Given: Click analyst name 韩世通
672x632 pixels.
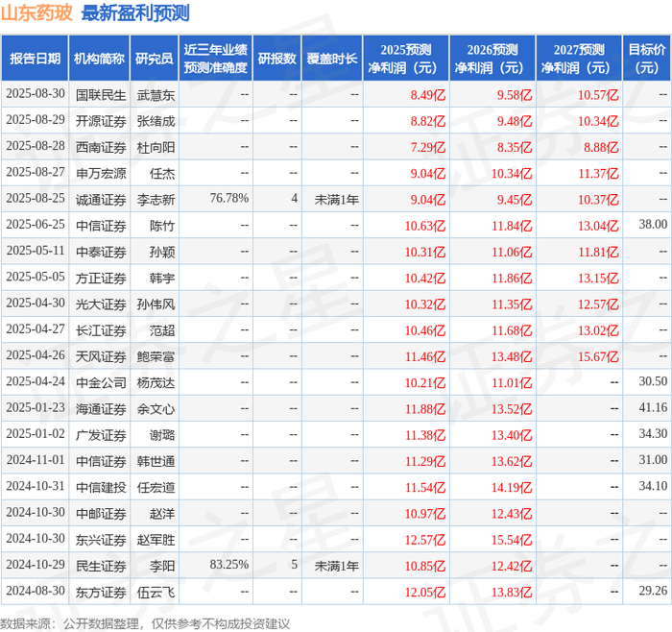Looking at the screenshot, I should (156, 461).
